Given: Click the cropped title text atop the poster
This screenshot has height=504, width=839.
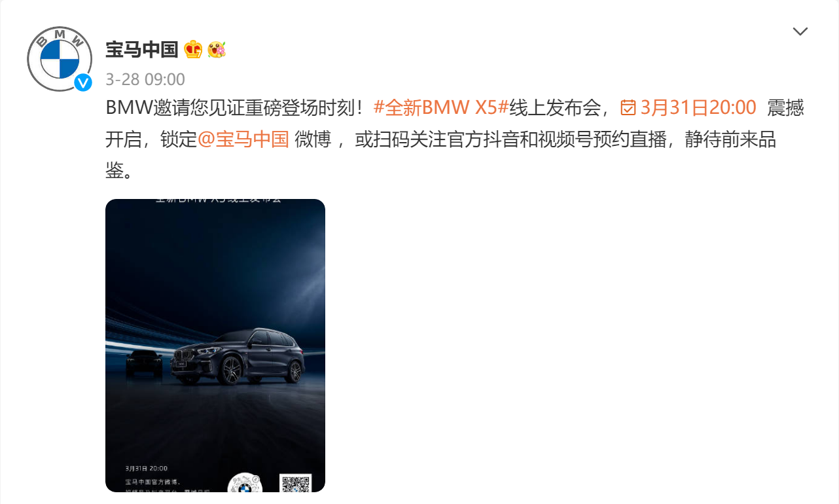Looking at the screenshot, I should click(218, 200).
